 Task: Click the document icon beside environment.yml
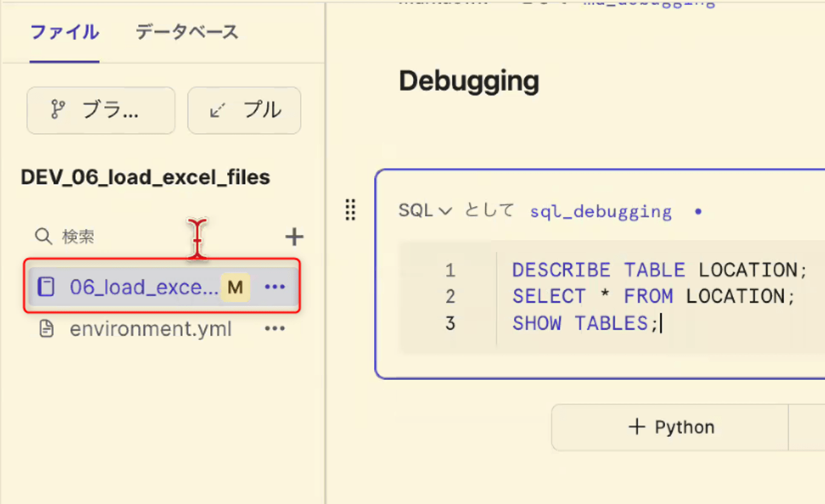46,329
